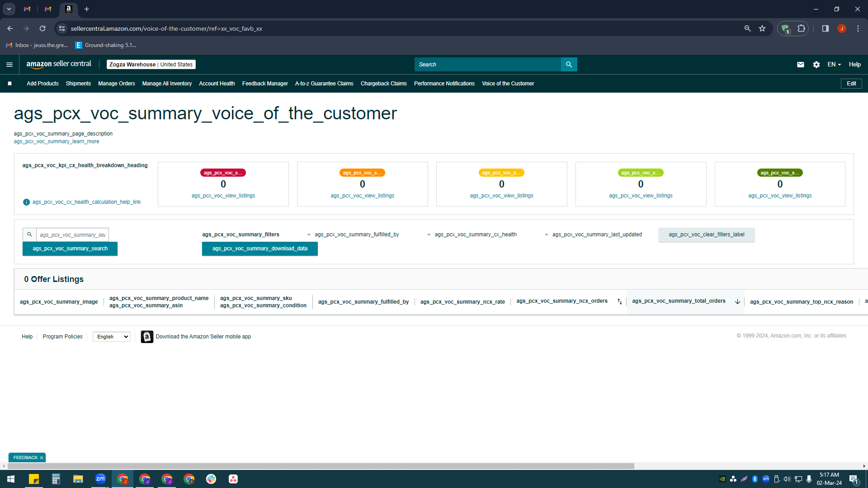This screenshot has height=488, width=868.
Task: Click the Chrome back arrow
Action: point(10,28)
